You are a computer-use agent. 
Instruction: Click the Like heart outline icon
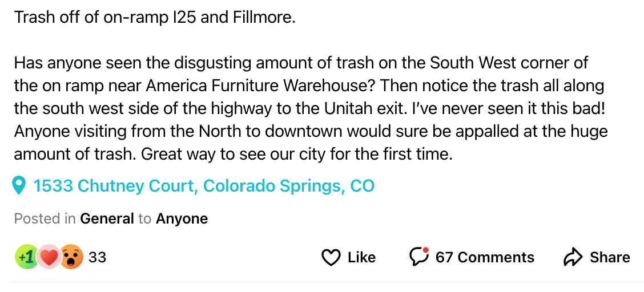click(331, 258)
